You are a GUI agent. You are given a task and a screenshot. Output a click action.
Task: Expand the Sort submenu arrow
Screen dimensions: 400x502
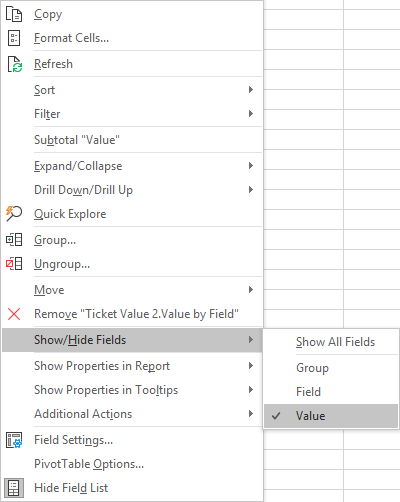pyautogui.click(x=251, y=90)
